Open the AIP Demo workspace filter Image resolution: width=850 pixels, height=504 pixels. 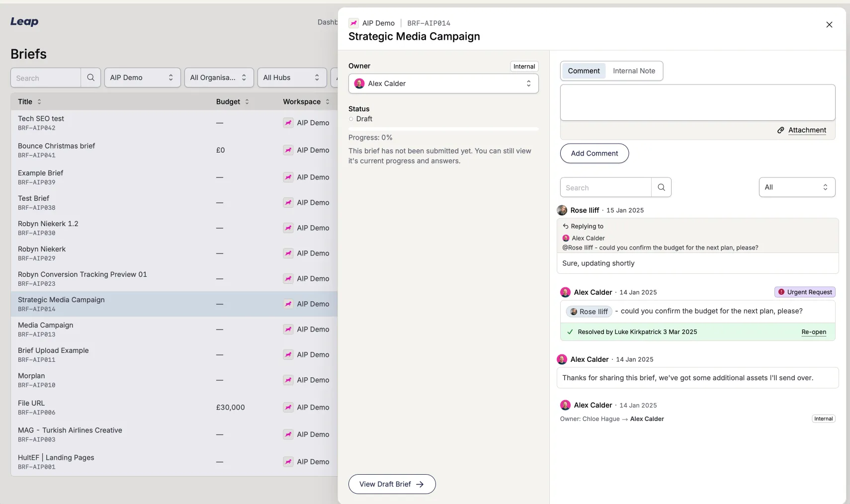[x=142, y=78]
